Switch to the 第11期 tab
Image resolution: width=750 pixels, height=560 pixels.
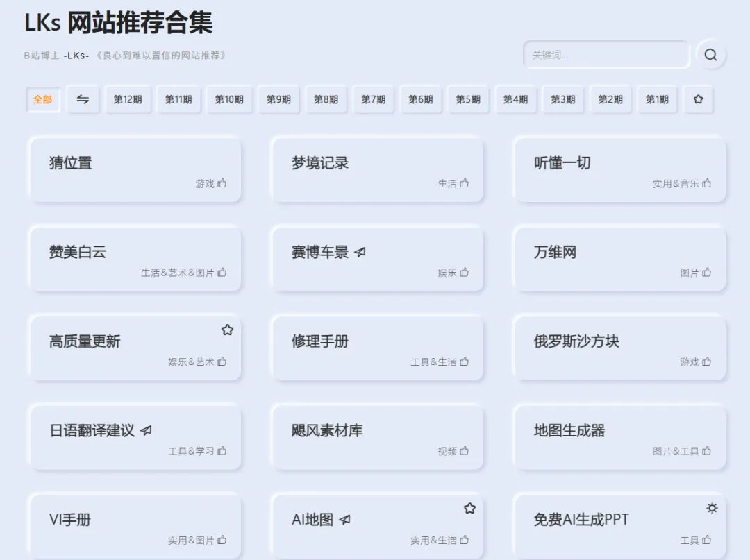[178, 99]
